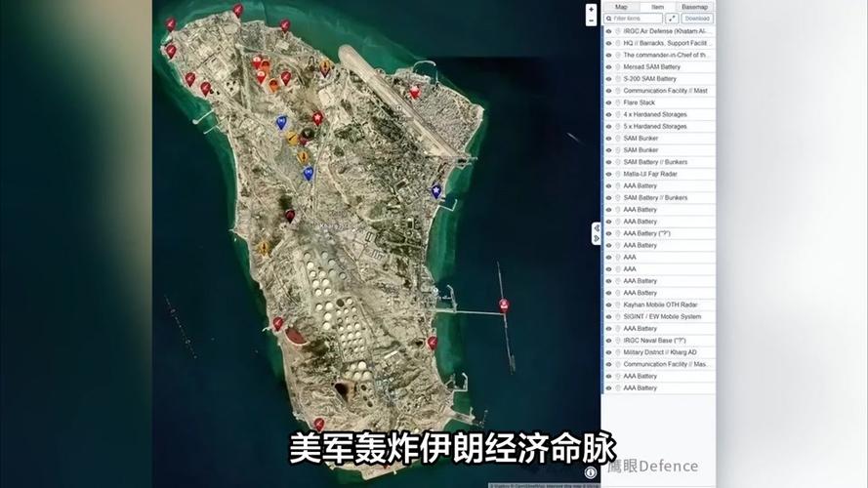Select 'SIGINT / EW Mobile System' row text
Screen dimensions: 868x488
pyautogui.click(x=662, y=317)
